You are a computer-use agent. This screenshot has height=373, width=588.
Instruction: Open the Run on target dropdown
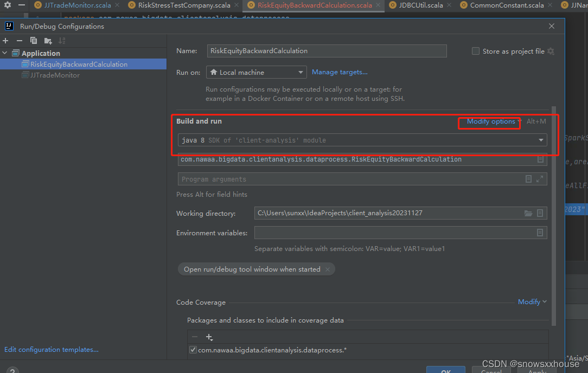tap(302, 72)
